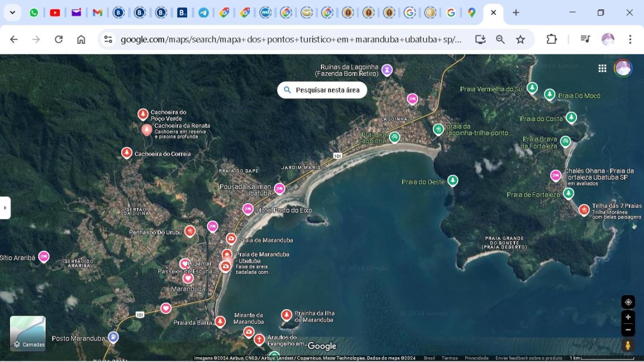
Task: Go back to previous page
Action: pyautogui.click(x=14, y=40)
